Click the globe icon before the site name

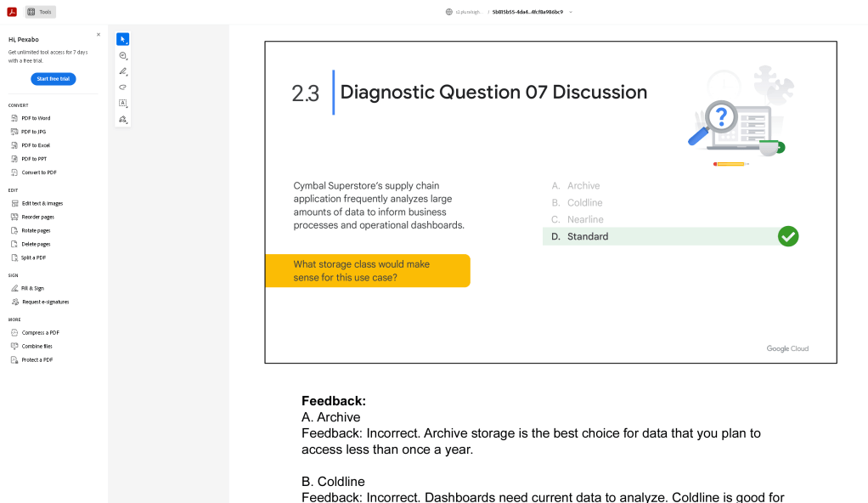pos(449,12)
